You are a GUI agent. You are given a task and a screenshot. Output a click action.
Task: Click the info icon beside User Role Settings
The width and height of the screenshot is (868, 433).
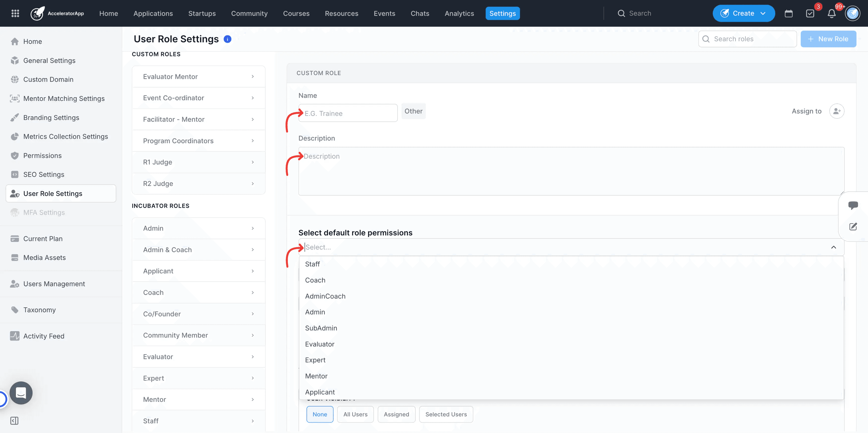point(227,39)
